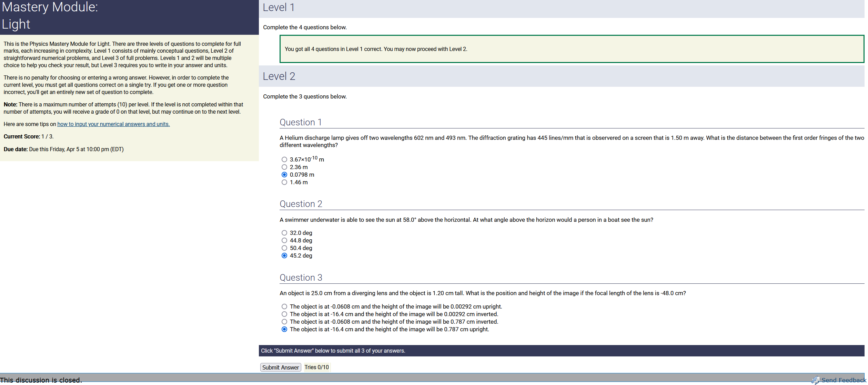Select the 3.67×10⁻¹⁰ m answer option
The height and width of the screenshot is (385, 868).
point(284,159)
